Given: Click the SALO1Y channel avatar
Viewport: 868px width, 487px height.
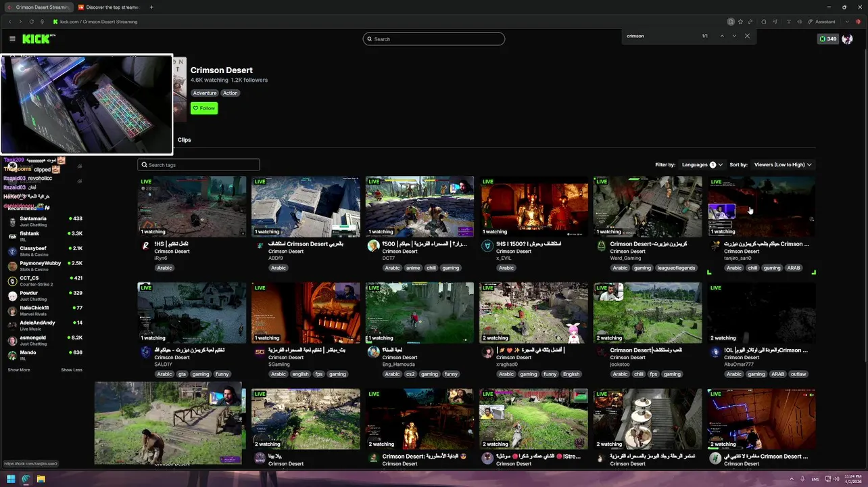Looking at the screenshot, I should [x=145, y=352].
